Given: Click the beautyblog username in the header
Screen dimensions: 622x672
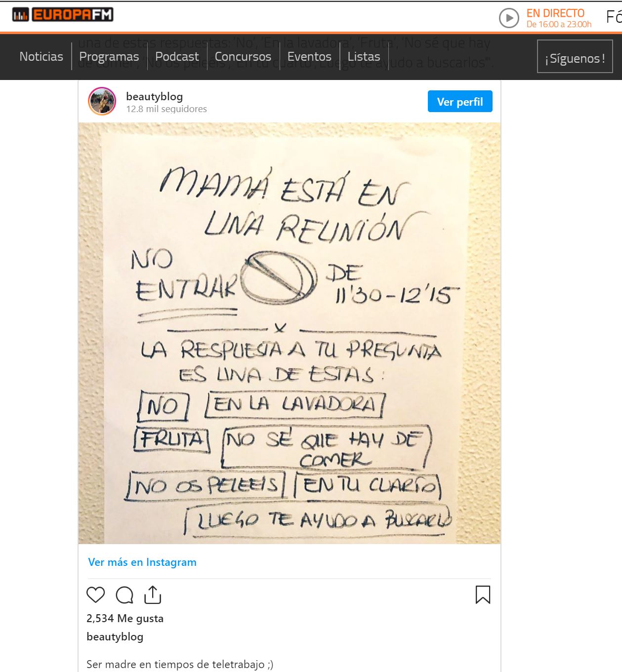Looking at the screenshot, I should click(155, 96).
